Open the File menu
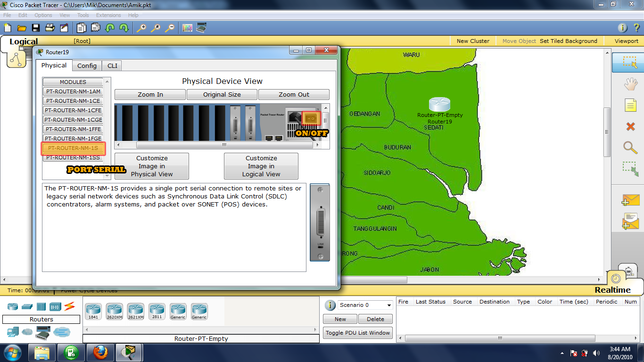The width and height of the screenshot is (644, 362). click(7, 15)
